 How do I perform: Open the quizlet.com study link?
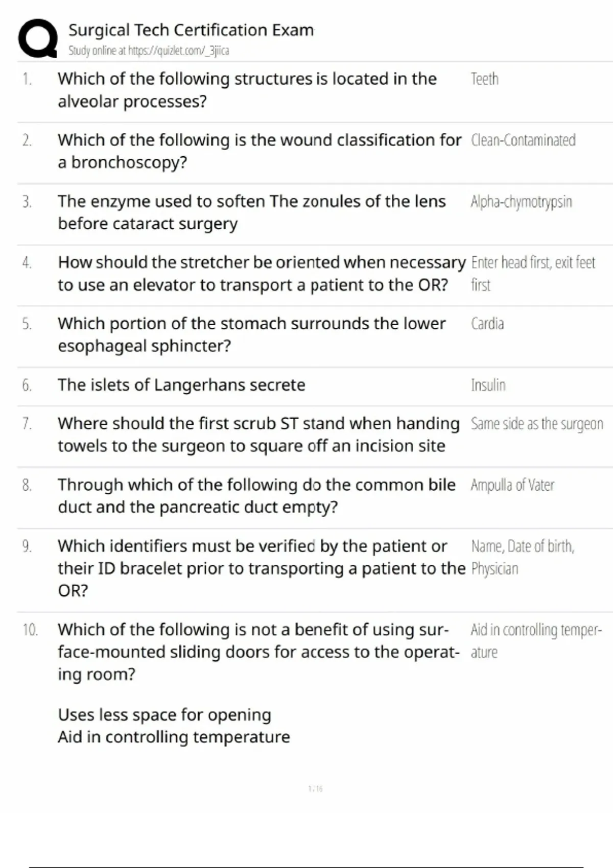point(149,51)
